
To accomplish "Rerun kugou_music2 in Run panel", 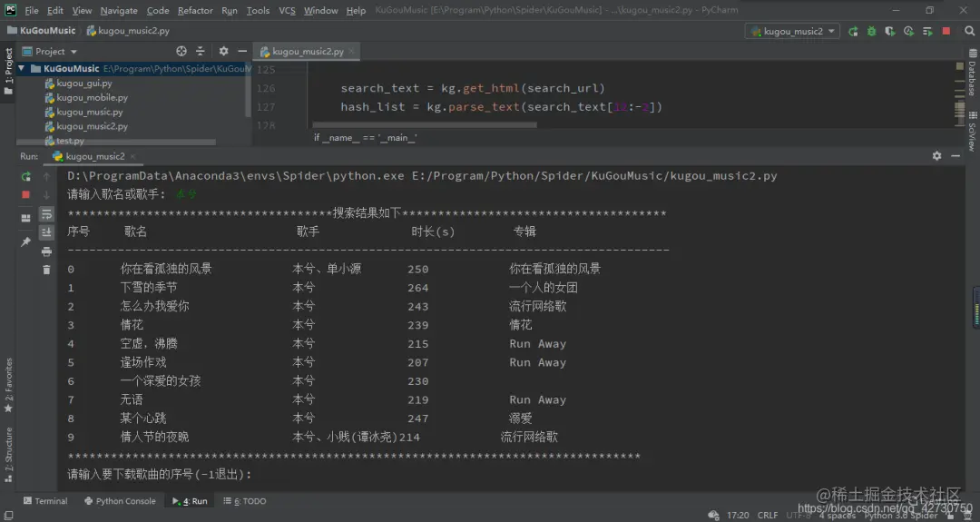I will (25, 177).
